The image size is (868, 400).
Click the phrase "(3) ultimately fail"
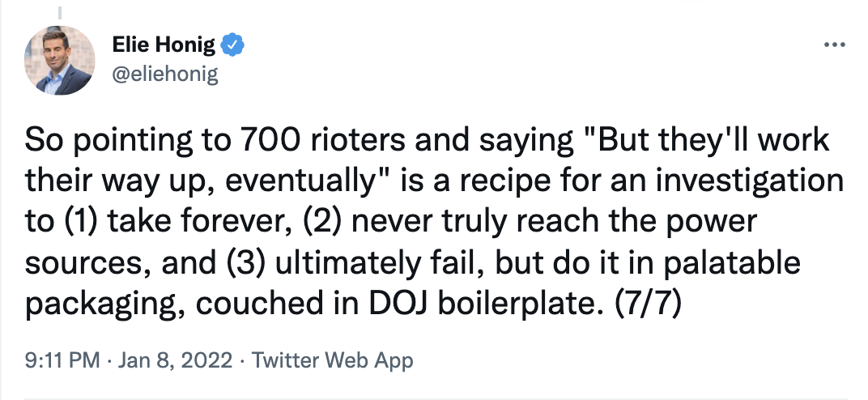tap(355, 263)
